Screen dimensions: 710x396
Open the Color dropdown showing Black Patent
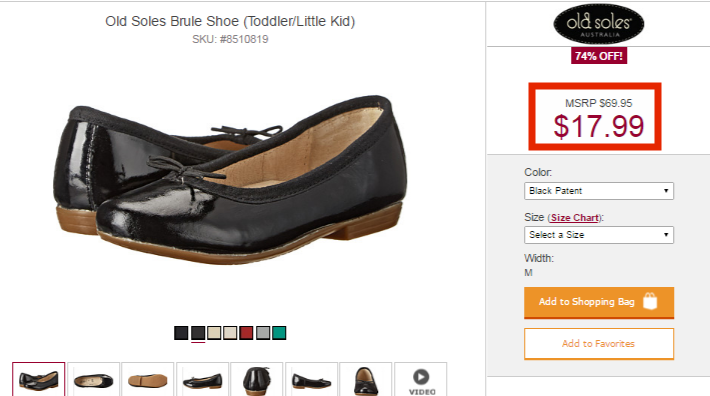click(599, 191)
